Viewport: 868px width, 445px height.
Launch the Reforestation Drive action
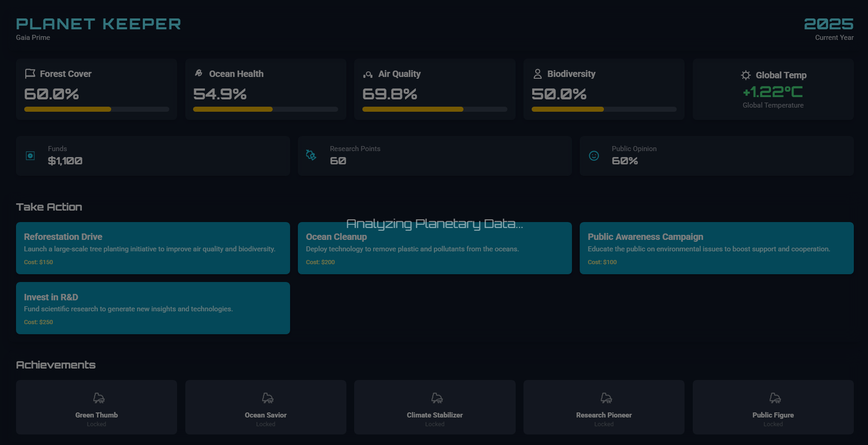point(152,248)
